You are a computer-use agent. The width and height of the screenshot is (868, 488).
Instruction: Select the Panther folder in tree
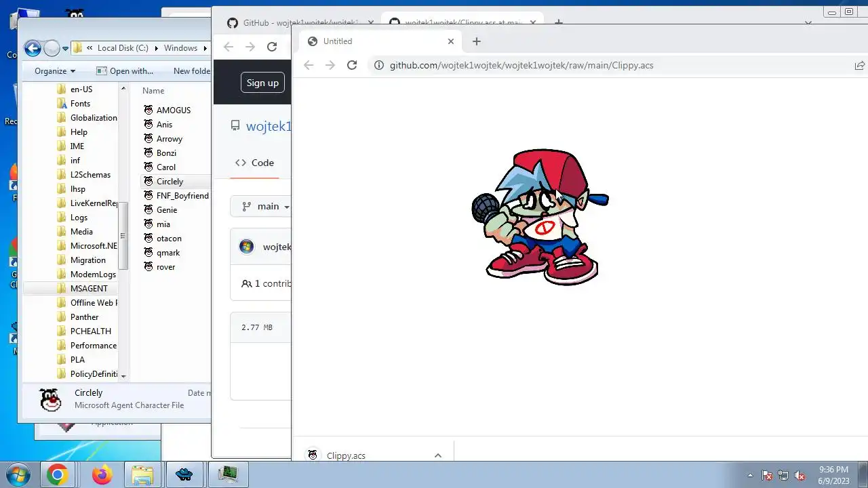tap(84, 317)
